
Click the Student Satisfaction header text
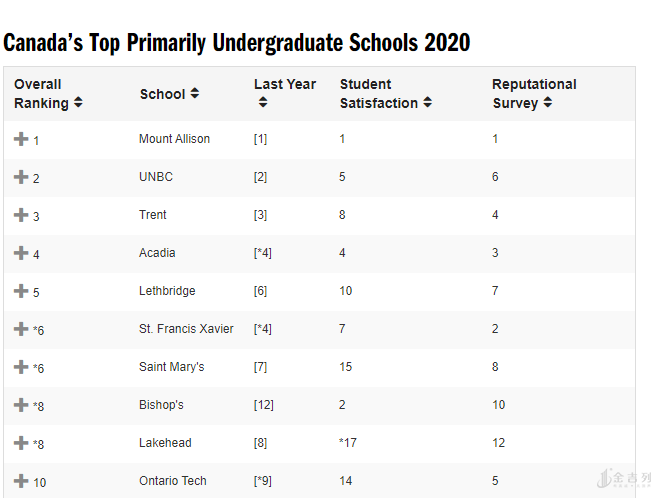(378, 93)
